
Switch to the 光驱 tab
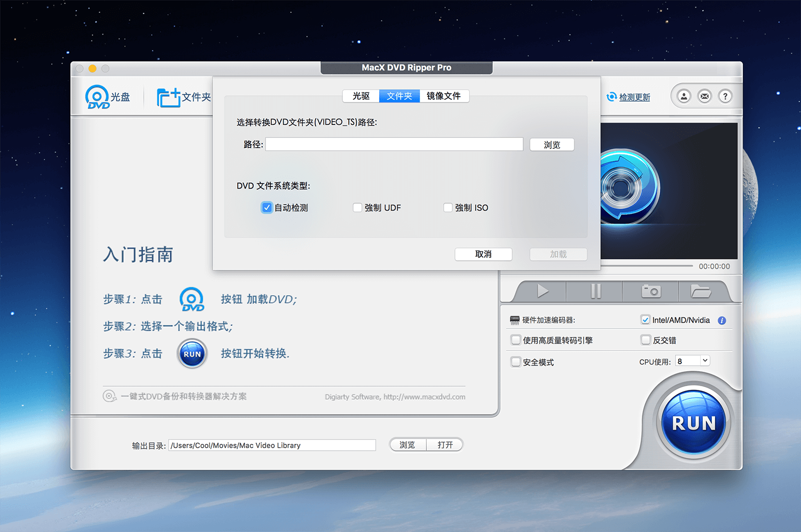(361, 96)
